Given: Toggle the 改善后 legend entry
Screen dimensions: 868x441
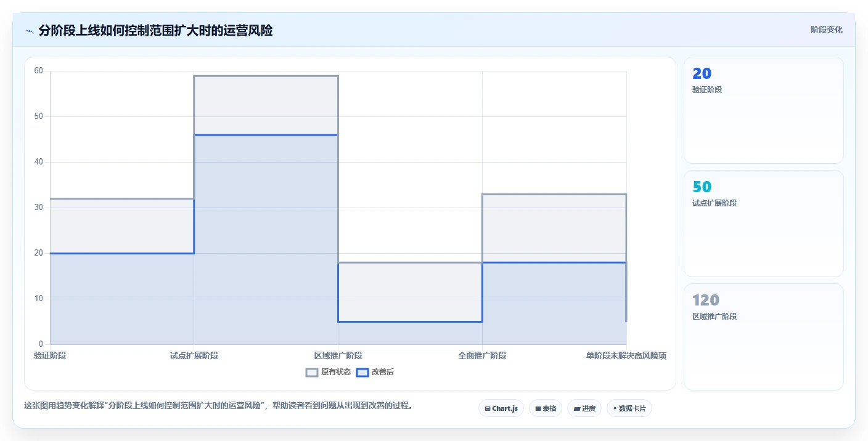Looking at the screenshot, I should point(375,372).
